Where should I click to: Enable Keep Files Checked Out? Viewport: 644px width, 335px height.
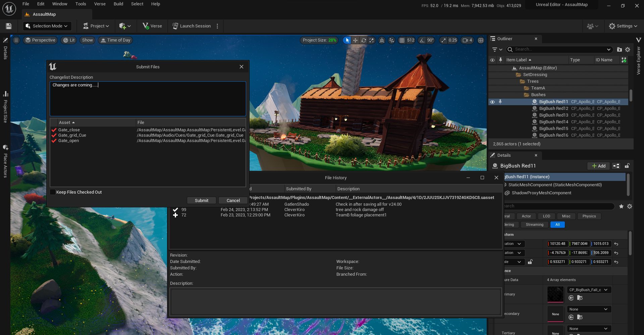click(53, 192)
